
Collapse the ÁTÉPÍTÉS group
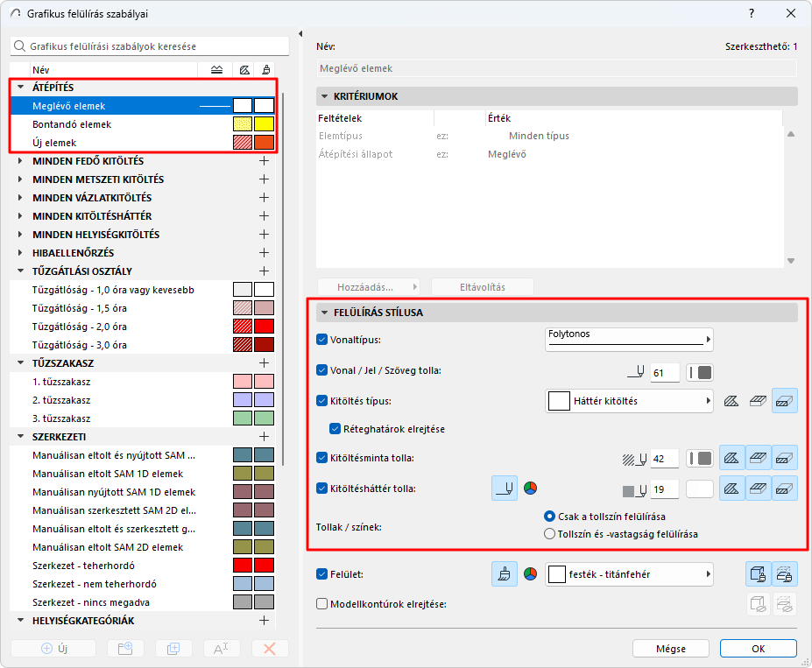coord(21,87)
